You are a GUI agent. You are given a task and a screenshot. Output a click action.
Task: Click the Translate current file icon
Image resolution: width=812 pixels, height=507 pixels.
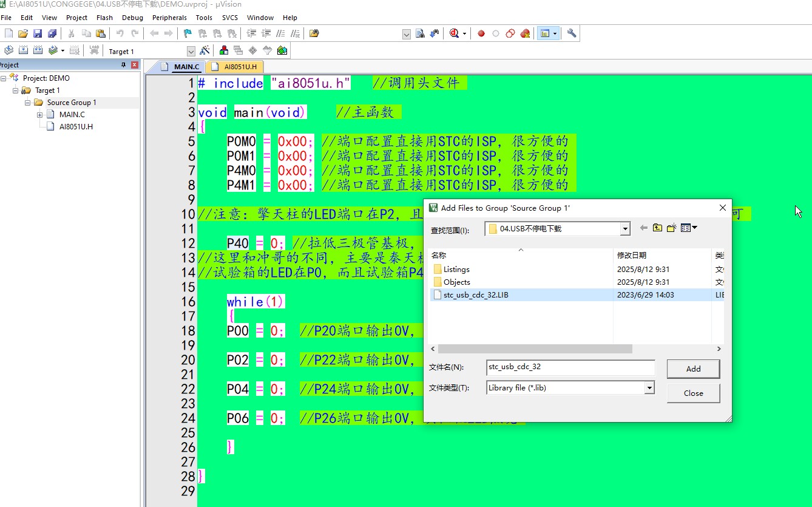coord(8,50)
